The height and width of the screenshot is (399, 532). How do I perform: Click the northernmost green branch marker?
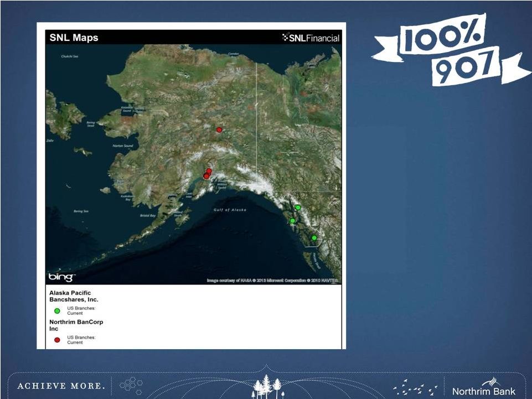pyautogui.click(x=298, y=208)
